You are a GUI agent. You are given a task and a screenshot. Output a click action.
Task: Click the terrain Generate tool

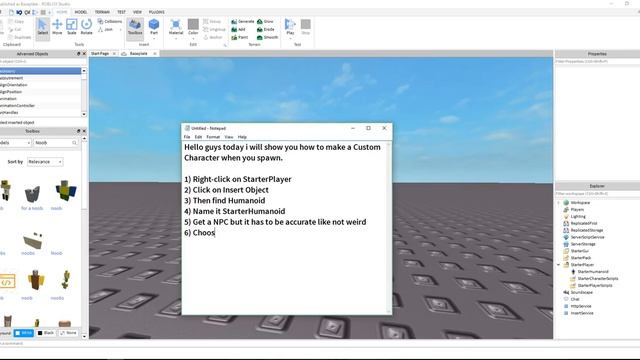click(x=242, y=21)
